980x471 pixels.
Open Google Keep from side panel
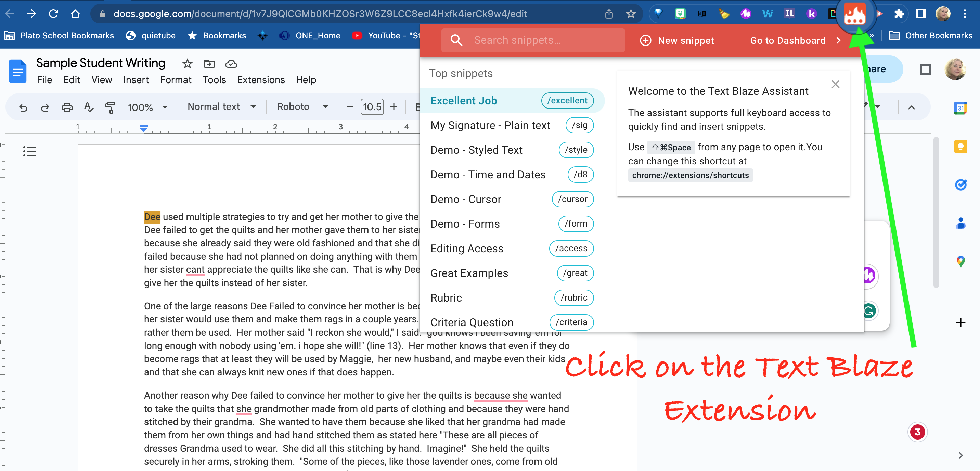pos(960,147)
